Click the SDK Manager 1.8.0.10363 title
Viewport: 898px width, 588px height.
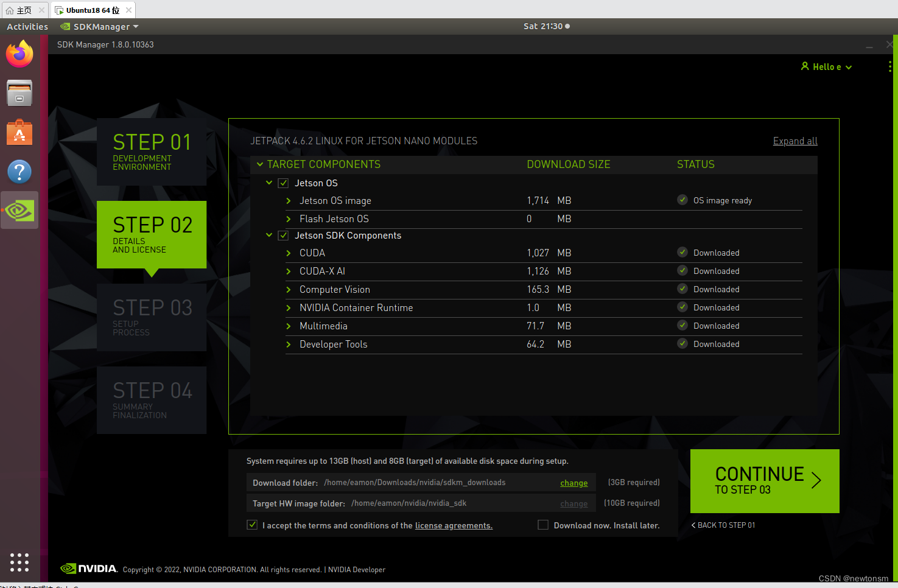105,44
